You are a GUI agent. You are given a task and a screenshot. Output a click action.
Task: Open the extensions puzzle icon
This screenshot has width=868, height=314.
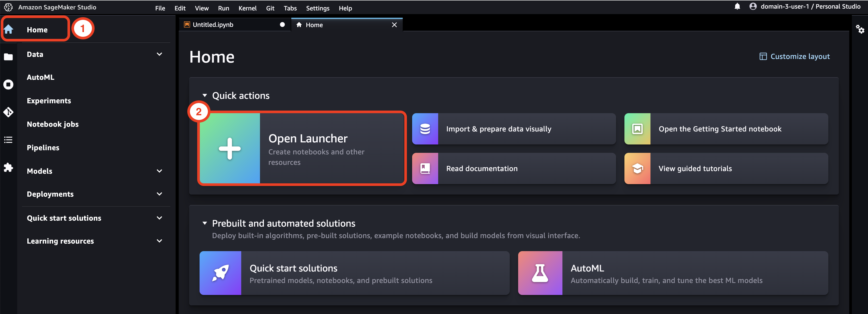[8, 167]
